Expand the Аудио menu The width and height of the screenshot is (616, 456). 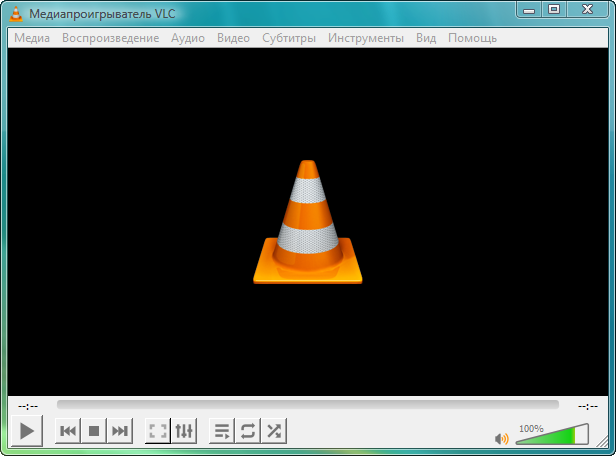click(x=188, y=38)
